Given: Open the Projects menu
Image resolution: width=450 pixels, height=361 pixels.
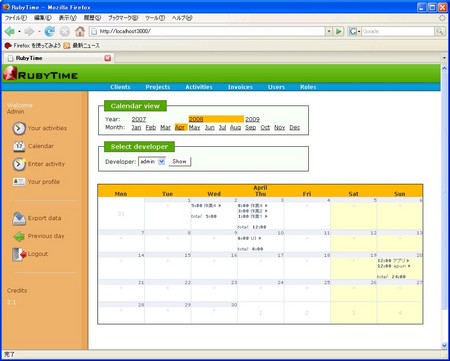Looking at the screenshot, I should coord(158,87).
